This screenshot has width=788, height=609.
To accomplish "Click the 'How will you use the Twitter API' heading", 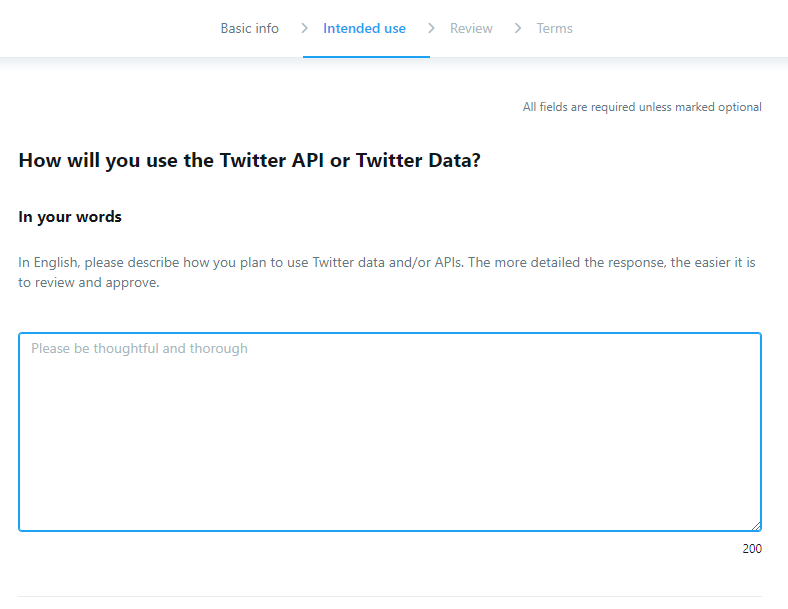I will click(249, 160).
